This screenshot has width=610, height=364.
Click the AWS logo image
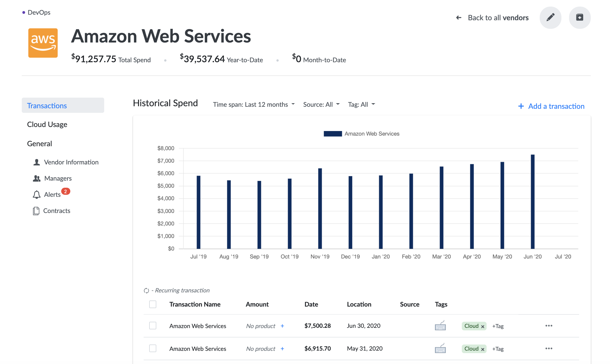tap(43, 43)
